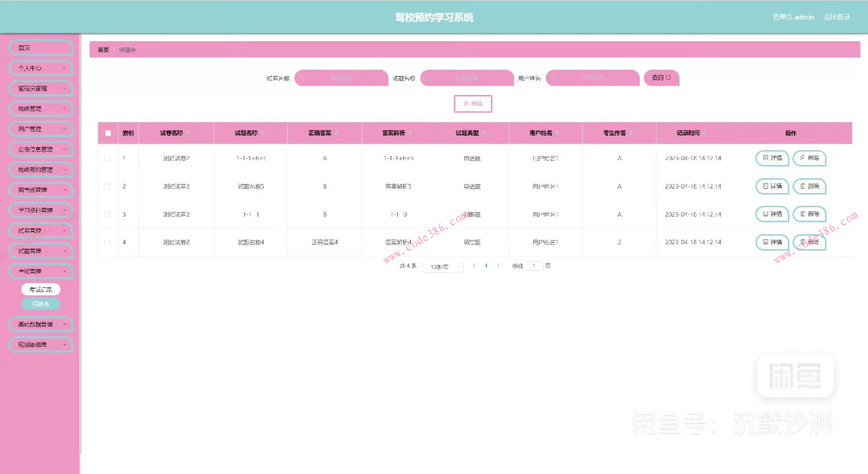Click the 查询 search button
868x474 pixels.
click(x=661, y=78)
